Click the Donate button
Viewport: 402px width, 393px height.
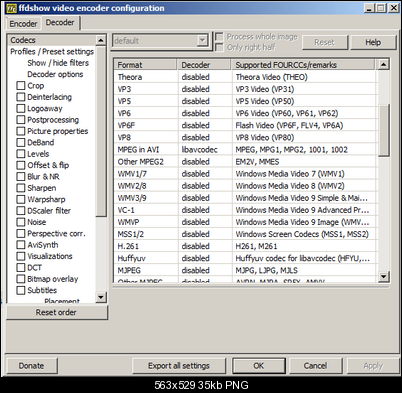(31, 366)
